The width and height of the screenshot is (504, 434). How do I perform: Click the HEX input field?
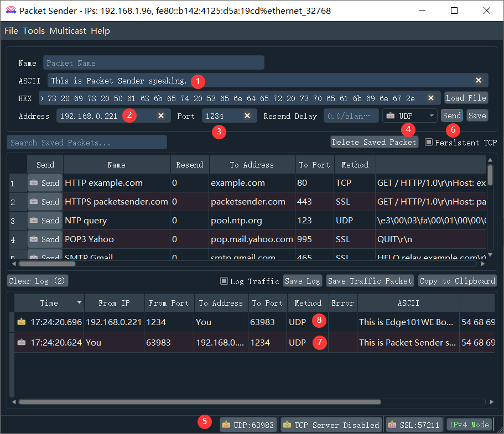point(238,98)
